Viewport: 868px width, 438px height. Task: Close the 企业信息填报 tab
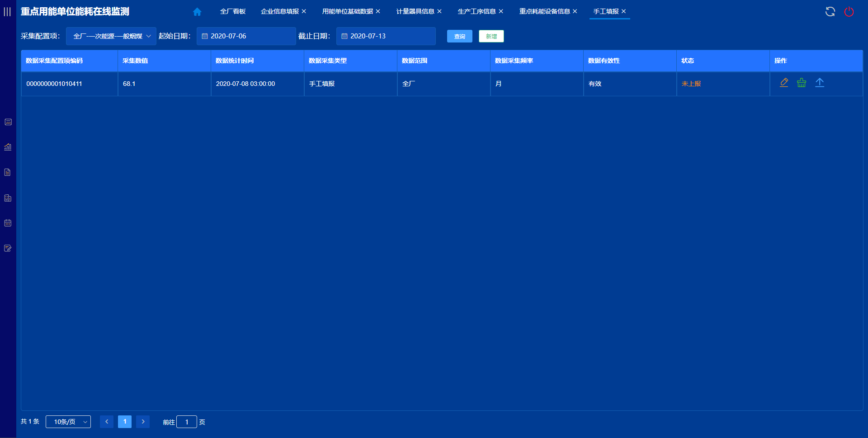pyautogui.click(x=304, y=11)
